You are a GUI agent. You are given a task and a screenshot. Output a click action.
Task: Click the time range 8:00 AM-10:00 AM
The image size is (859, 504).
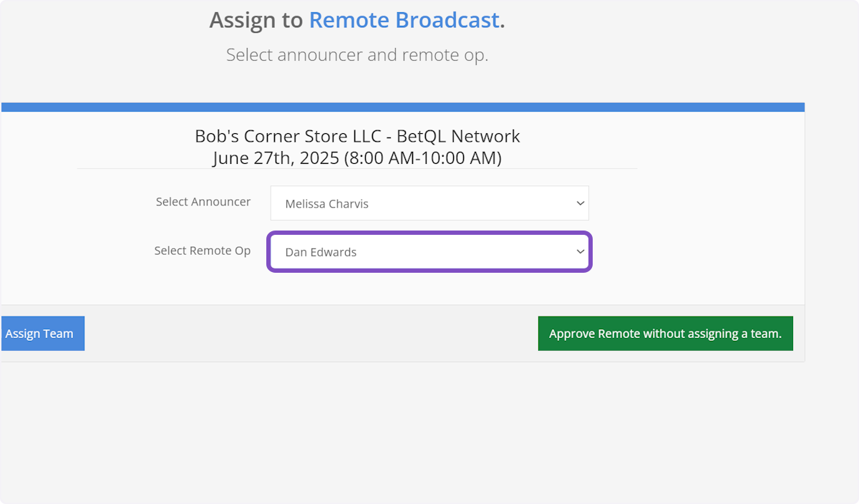click(x=422, y=158)
